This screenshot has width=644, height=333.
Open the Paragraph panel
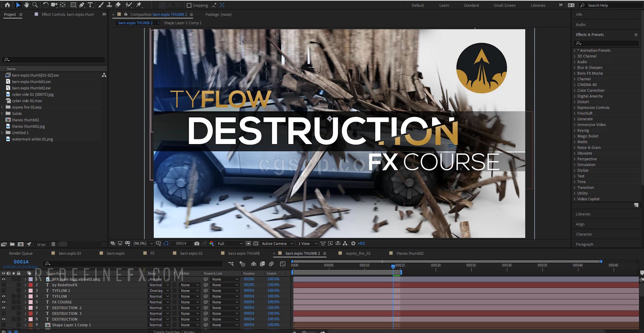pos(584,244)
